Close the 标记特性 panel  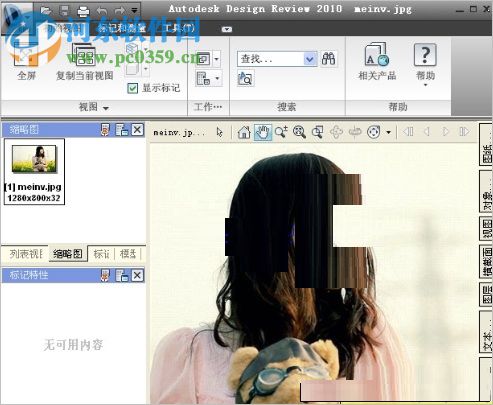tap(137, 275)
